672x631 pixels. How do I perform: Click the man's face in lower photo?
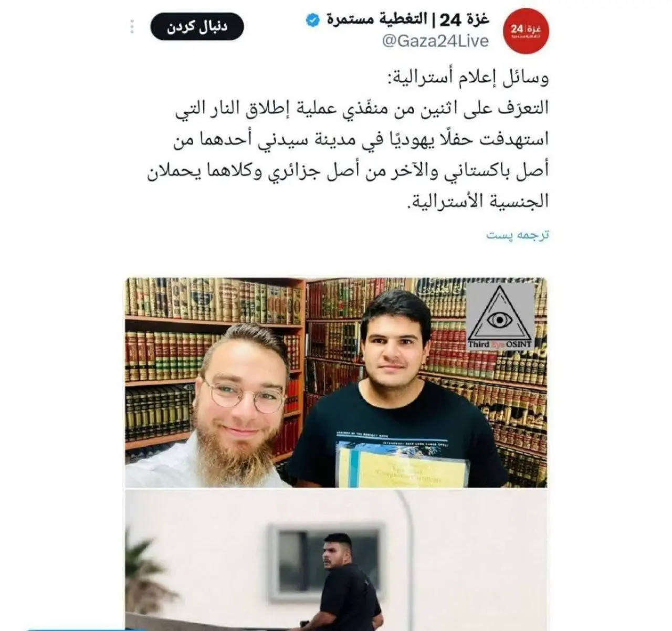336,553
